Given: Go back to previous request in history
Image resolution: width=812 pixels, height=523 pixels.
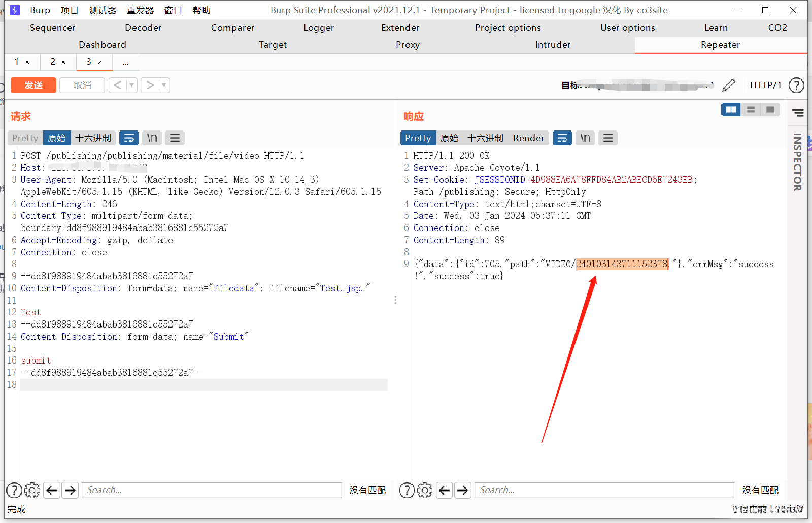Looking at the screenshot, I should click(118, 85).
